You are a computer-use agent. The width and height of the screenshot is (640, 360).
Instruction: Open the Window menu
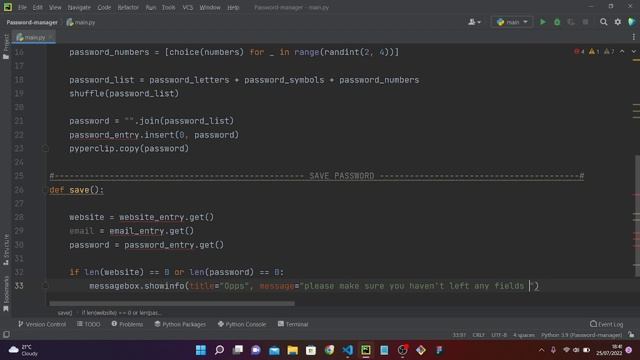210,7
